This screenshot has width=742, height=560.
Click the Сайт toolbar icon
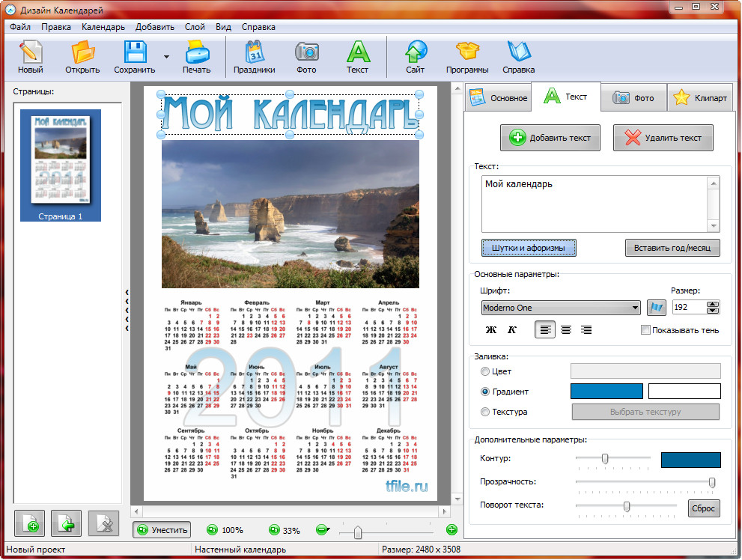[x=416, y=56]
